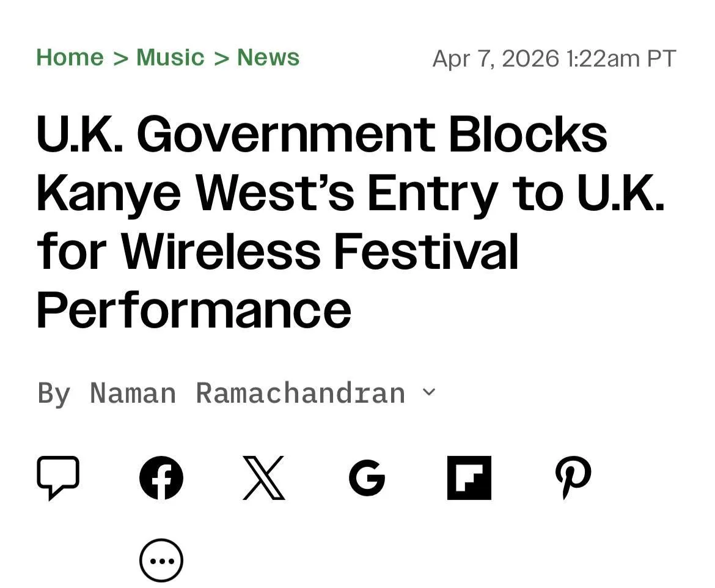Click the Apr 7, 2026 date
Image resolution: width=715 pixels, height=588 pixels.
coord(496,59)
